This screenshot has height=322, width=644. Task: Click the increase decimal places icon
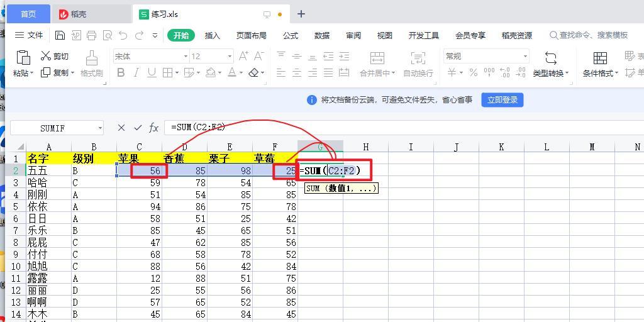point(505,73)
